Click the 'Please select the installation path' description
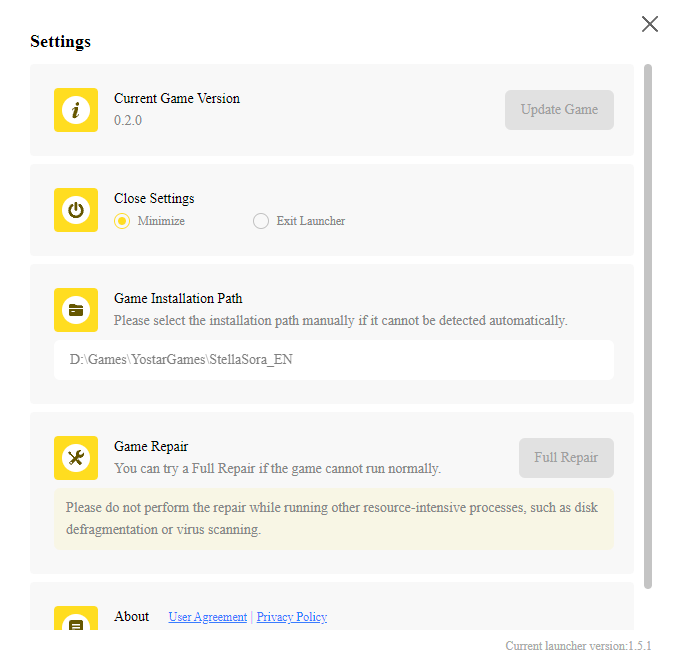The width and height of the screenshot is (674, 671). tap(340, 321)
